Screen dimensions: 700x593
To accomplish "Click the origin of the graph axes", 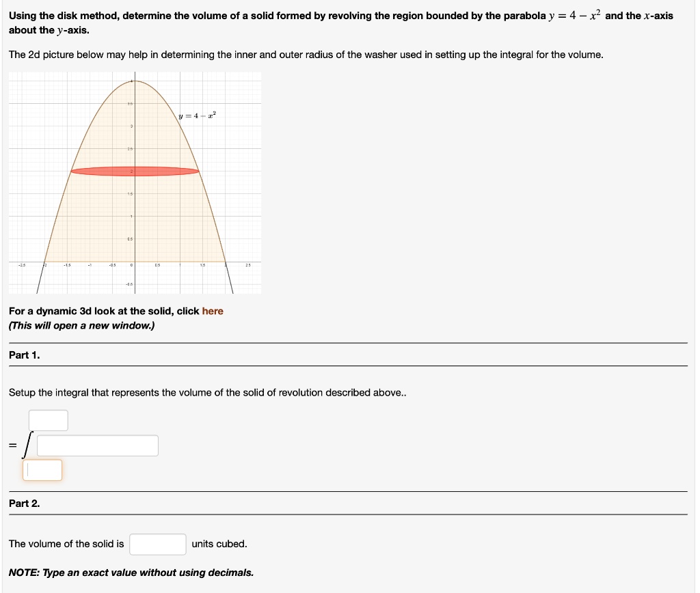I will [135, 260].
